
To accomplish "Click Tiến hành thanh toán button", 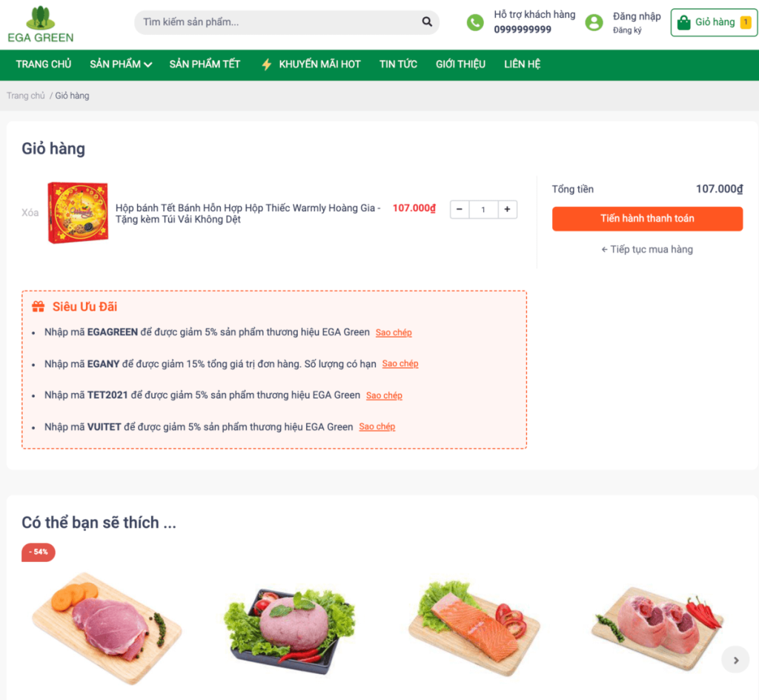I will (647, 219).
